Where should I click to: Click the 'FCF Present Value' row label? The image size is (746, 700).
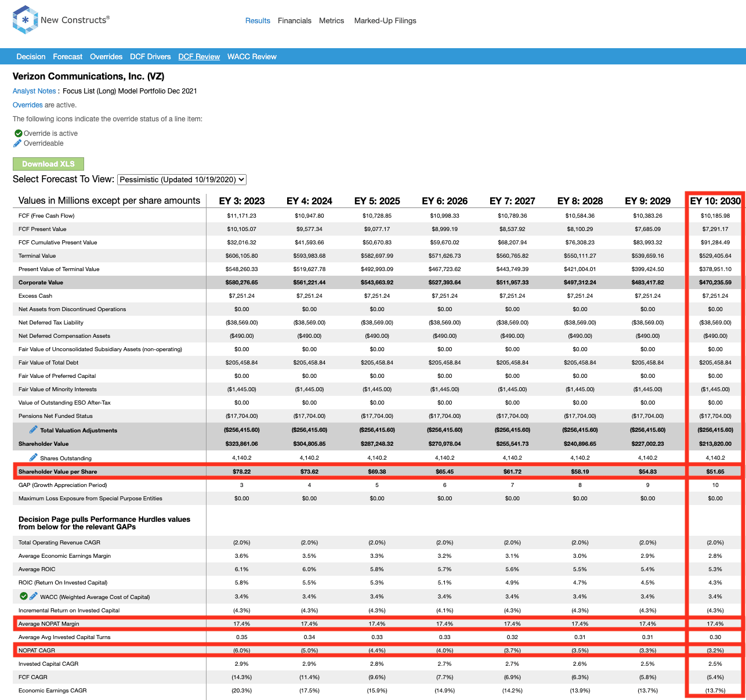pyautogui.click(x=42, y=229)
